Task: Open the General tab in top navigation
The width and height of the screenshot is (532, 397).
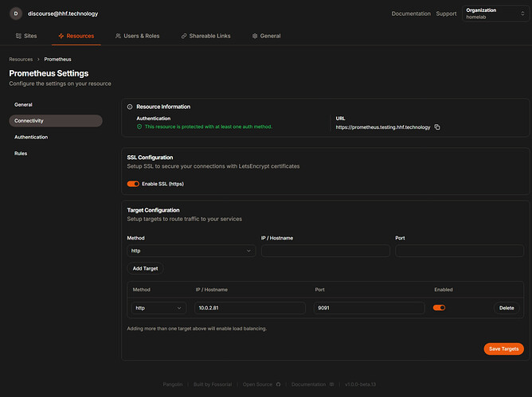Action: point(266,36)
